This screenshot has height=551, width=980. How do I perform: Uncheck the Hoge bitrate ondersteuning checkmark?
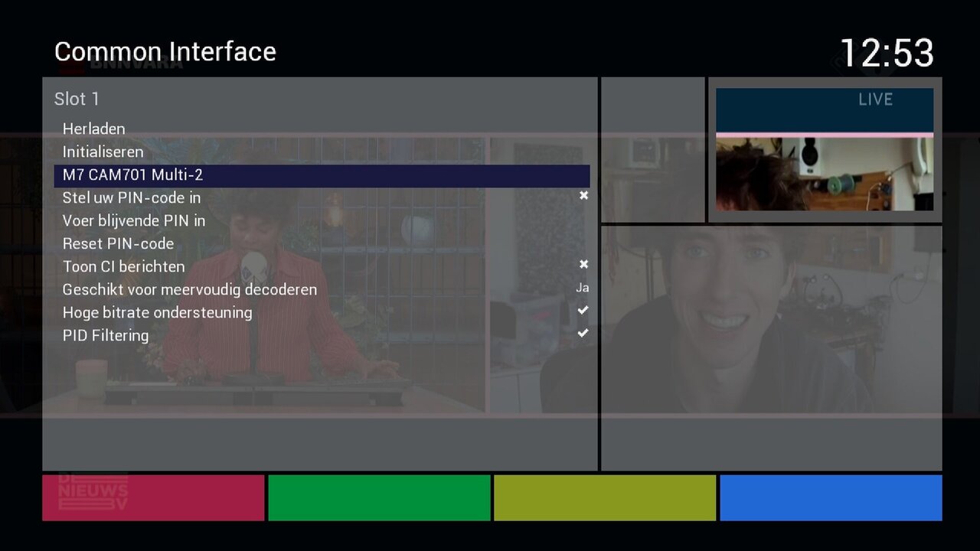pos(583,310)
